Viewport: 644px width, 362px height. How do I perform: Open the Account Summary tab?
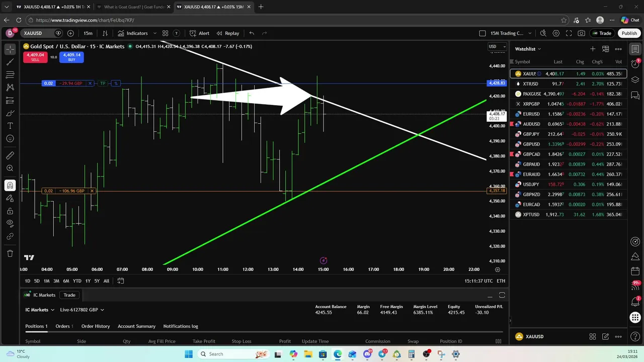(x=136, y=326)
